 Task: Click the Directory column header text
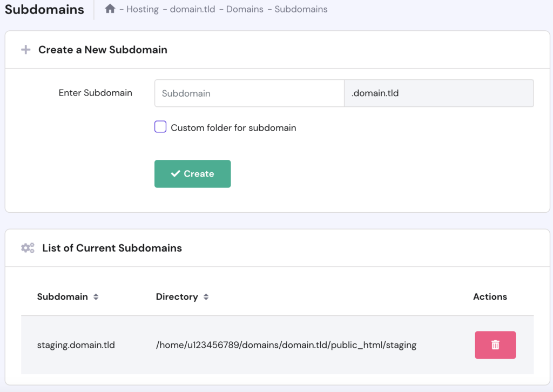pos(177,296)
